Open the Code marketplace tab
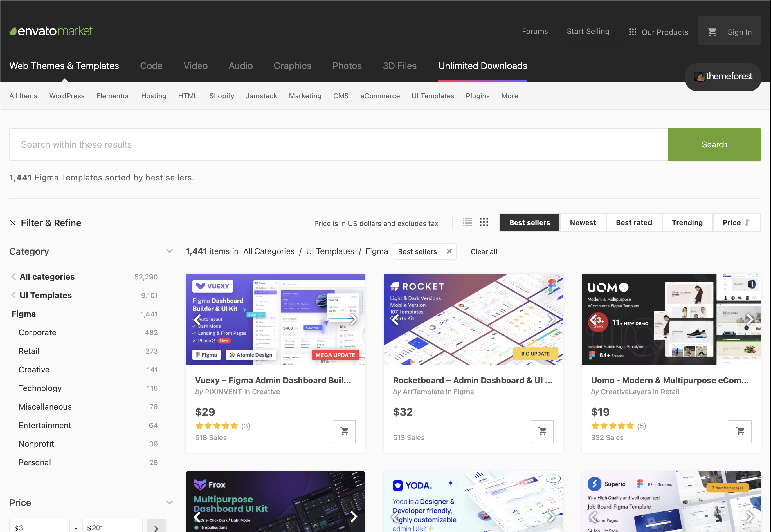771x532 pixels. [151, 66]
